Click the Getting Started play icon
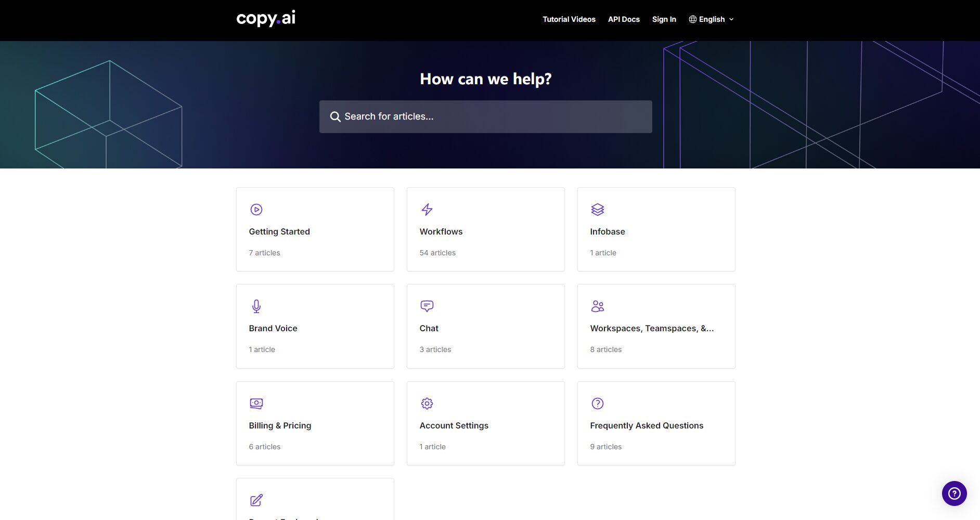 tap(256, 210)
